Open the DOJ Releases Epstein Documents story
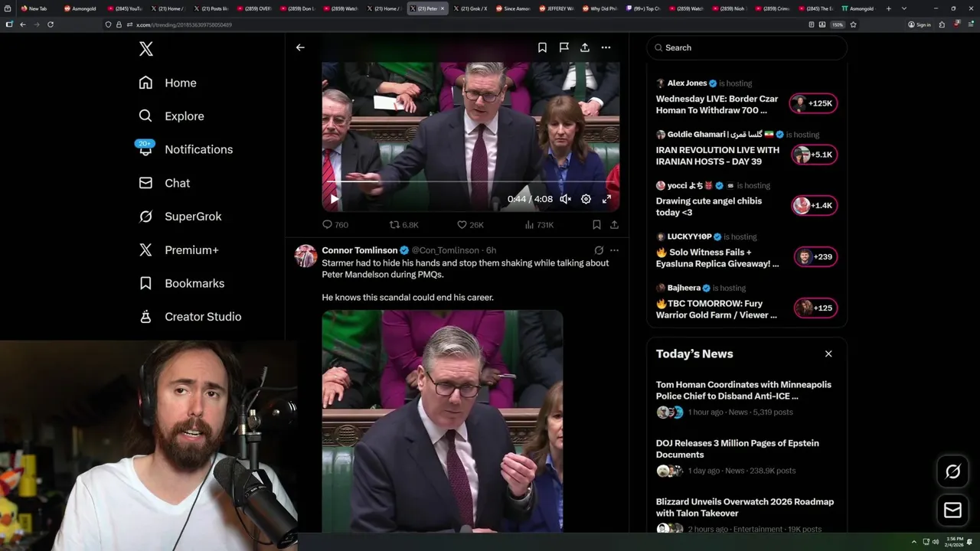The width and height of the screenshot is (980, 551). pyautogui.click(x=746, y=458)
